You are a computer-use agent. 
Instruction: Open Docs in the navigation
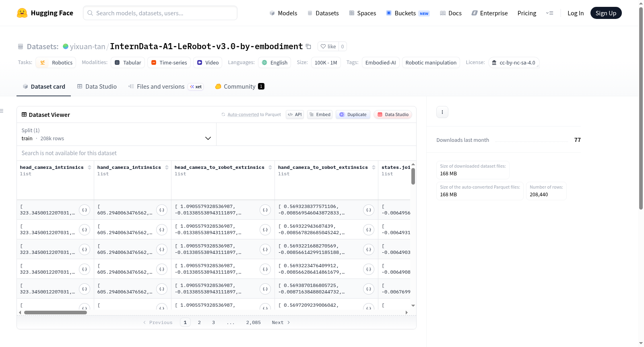tap(450, 13)
